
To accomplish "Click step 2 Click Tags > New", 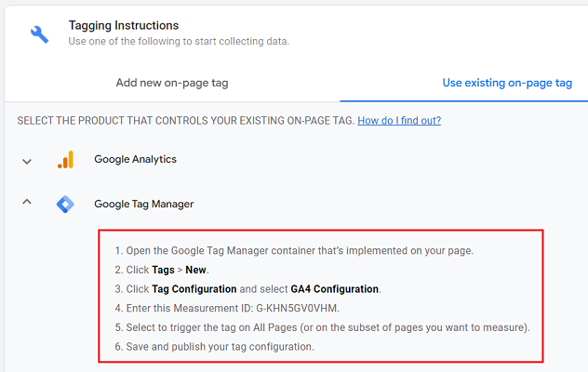I will click(x=162, y=270).
